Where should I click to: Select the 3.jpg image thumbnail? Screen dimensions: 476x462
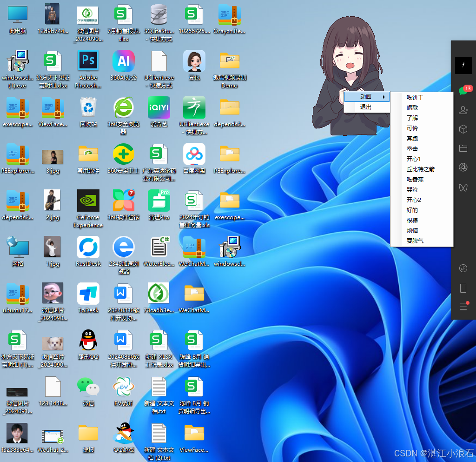[x=53, y=156]
